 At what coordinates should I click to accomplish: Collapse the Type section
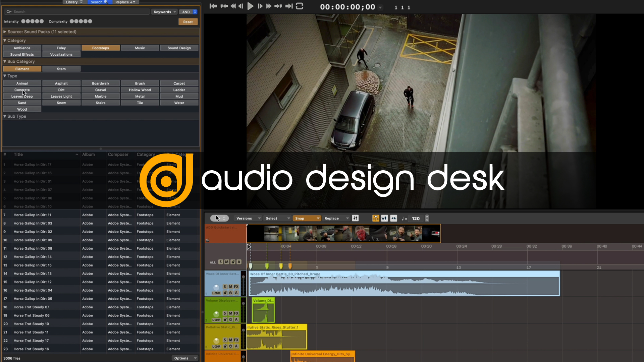click(5, 76)
